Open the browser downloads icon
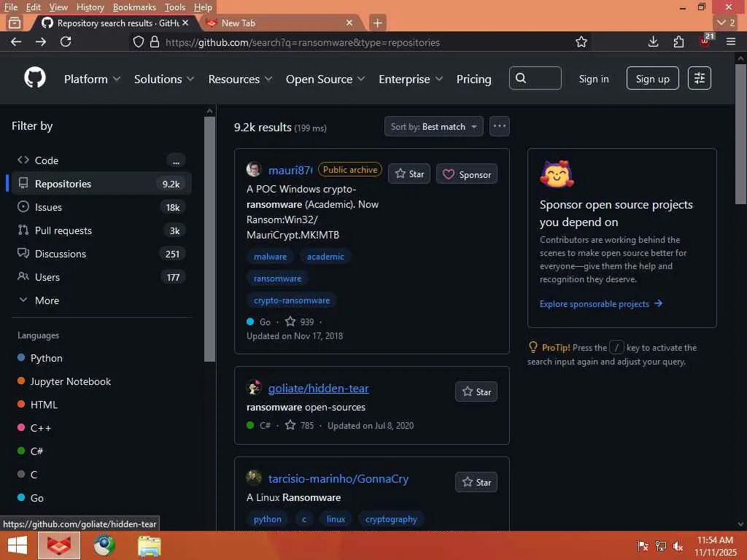This screenshot has width=747, height=560. (x=653, y=42)
